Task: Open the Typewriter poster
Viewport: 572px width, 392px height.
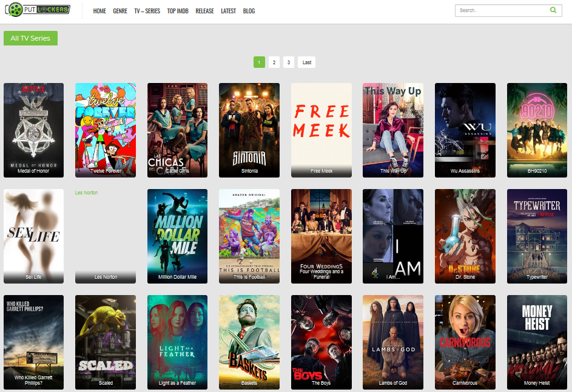Action: pos(537,236)
